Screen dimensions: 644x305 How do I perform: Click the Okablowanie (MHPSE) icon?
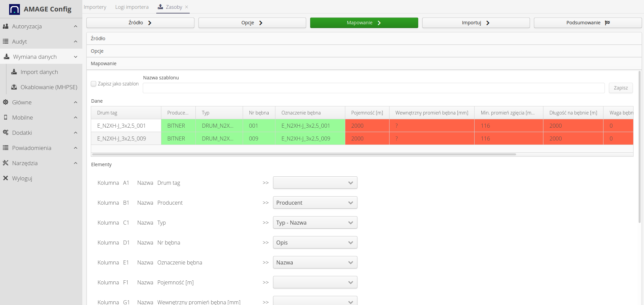point(14,87)
